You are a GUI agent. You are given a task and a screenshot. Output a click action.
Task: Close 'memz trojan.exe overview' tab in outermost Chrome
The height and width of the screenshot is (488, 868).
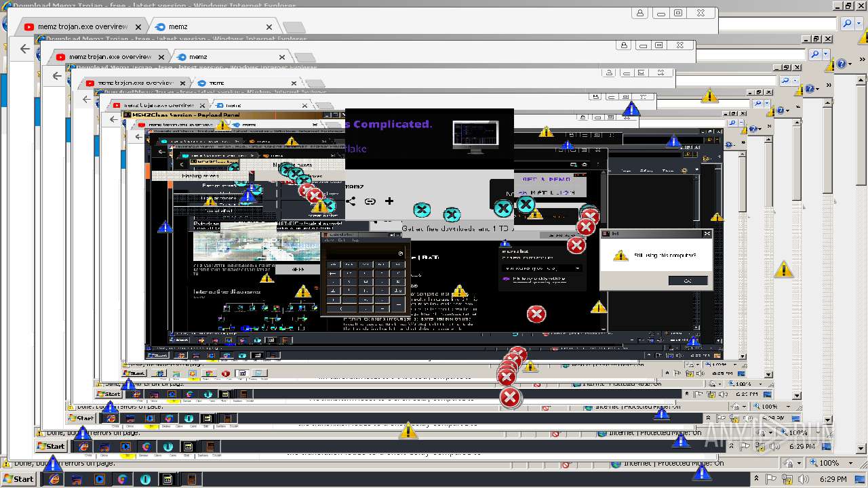point(138,27)
